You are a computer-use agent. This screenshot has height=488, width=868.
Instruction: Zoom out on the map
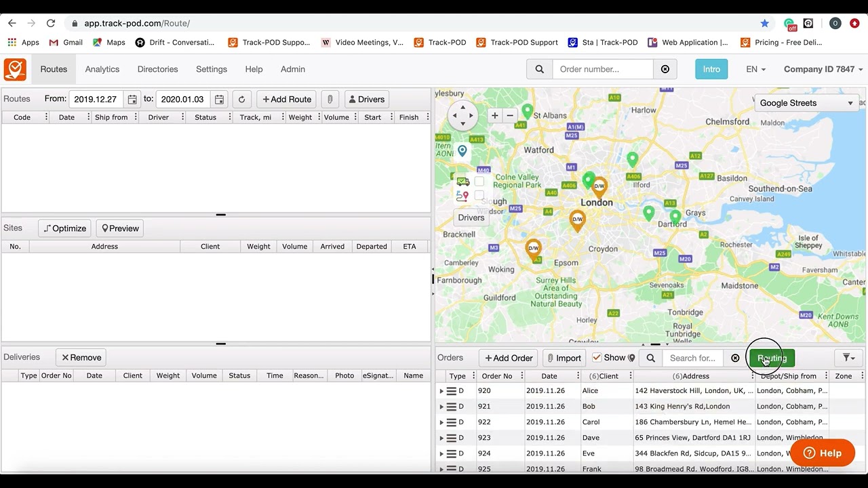510,116
